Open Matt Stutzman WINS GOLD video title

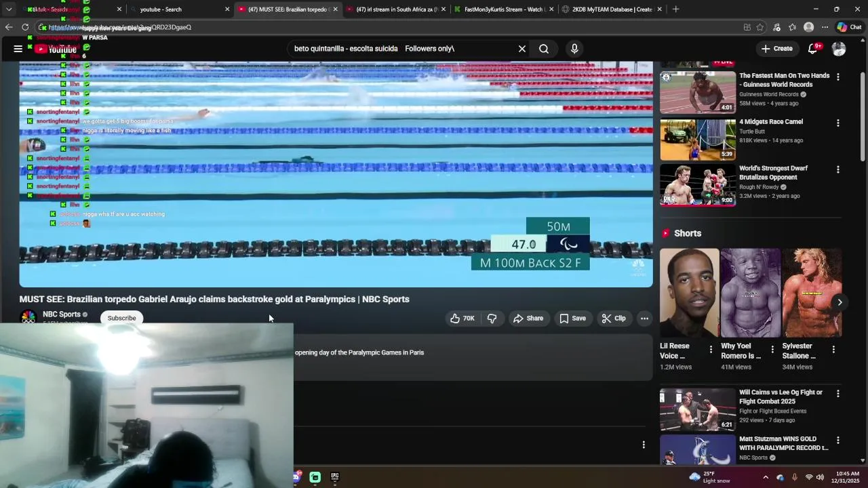tap(783, 443)
